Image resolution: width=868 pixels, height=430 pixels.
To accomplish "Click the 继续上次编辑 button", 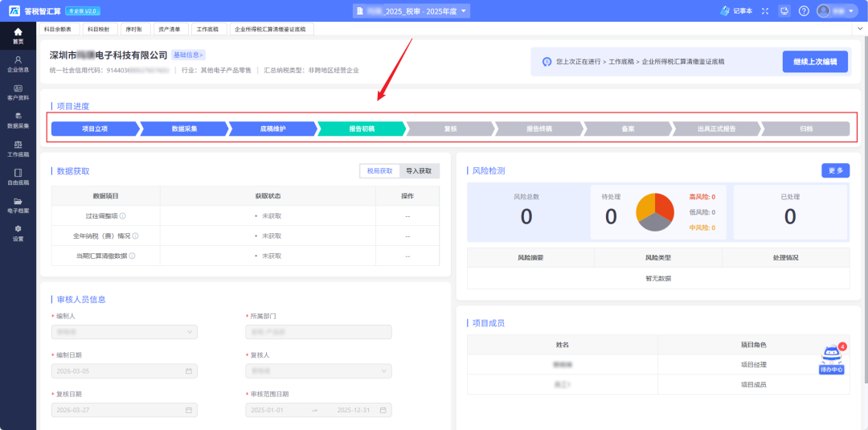I will point(815,61).
